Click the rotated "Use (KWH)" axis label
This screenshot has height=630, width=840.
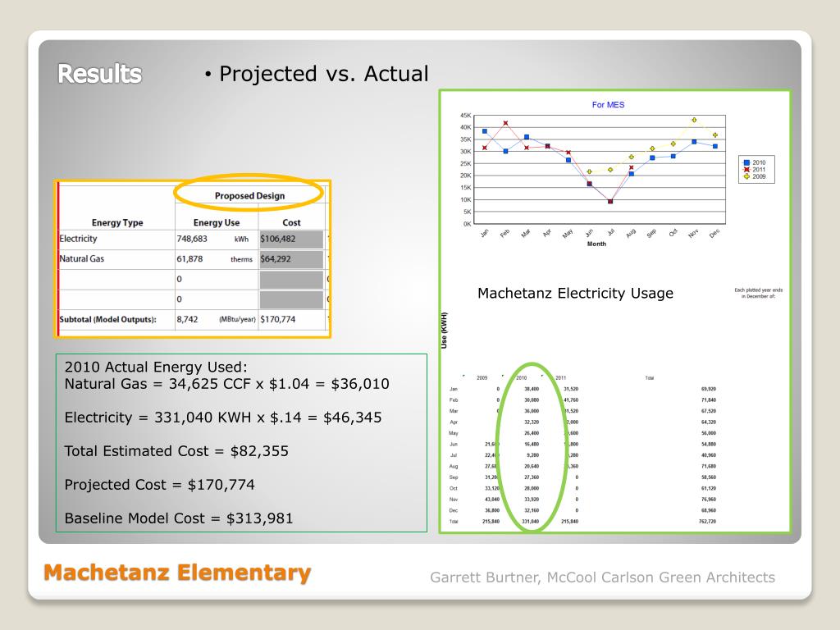[444, 331]
